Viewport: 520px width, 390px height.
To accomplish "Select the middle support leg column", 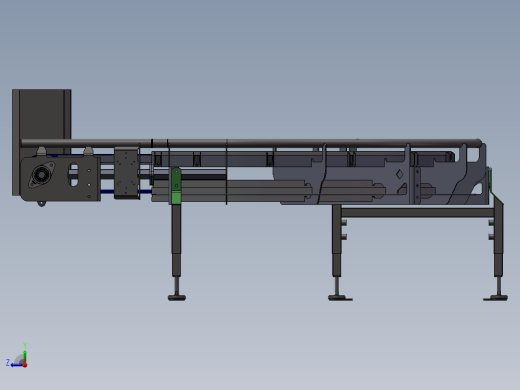I will [x=337, y=240].
